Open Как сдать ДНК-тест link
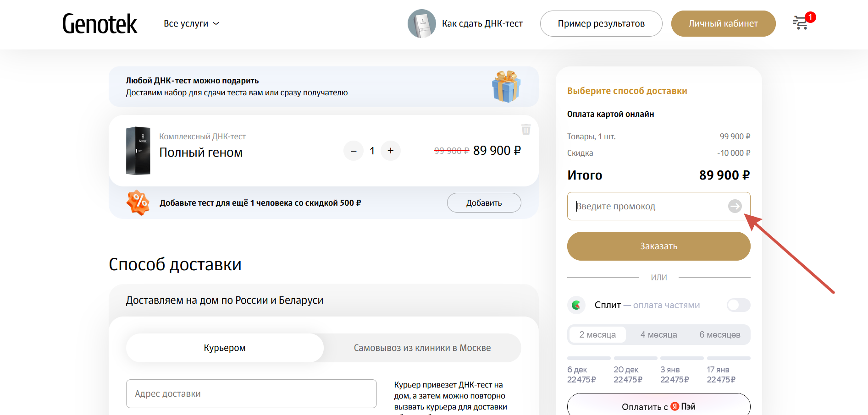 coord(482,23)
